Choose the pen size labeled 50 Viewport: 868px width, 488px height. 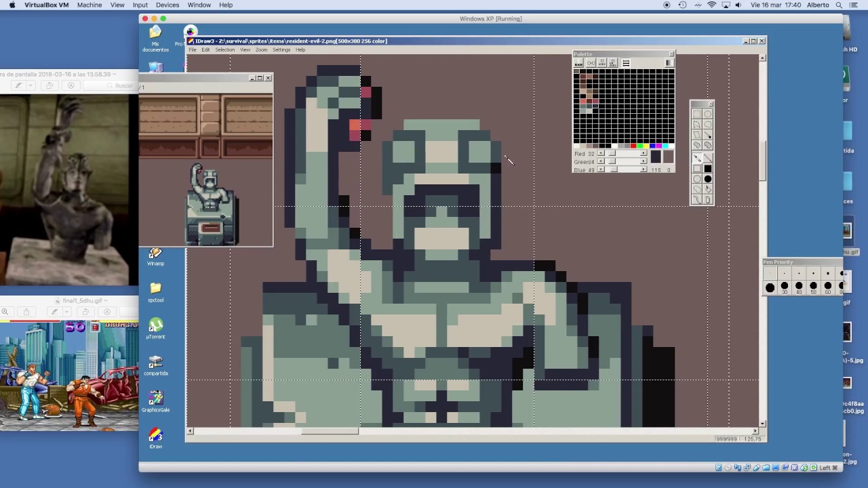point(813,287)
